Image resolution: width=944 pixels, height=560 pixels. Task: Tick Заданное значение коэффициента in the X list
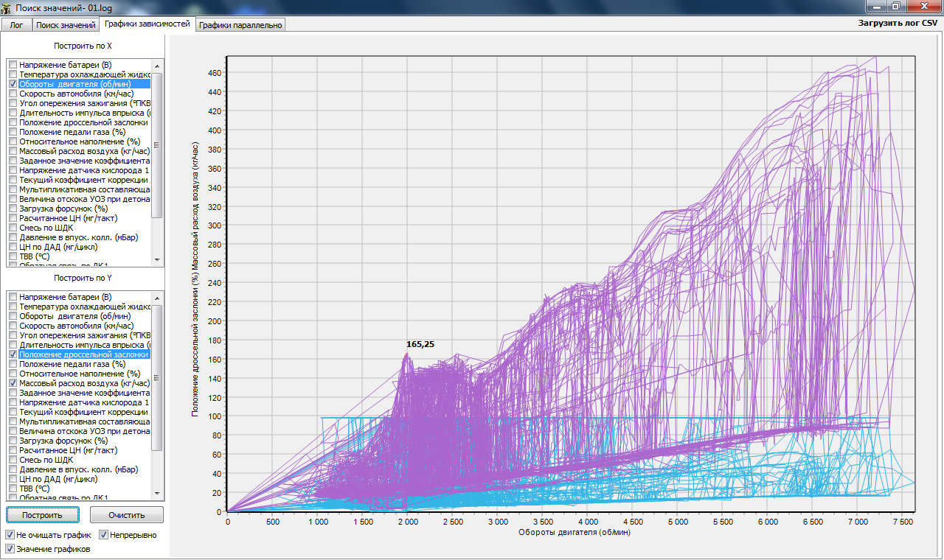13,161
